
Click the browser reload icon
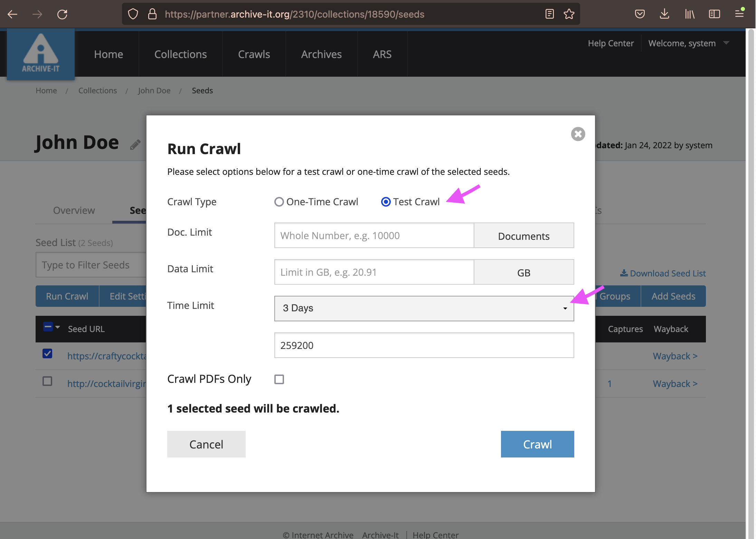[x=62, y=14]
